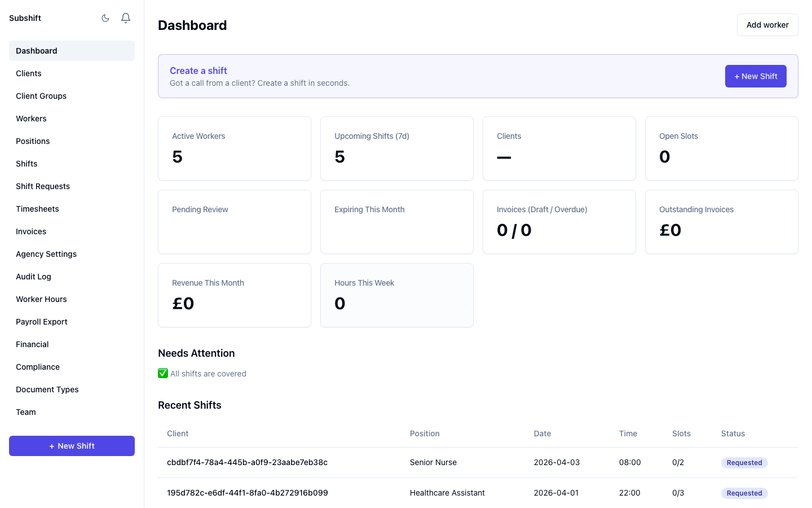Screen dimensions: 812x508
Task: Toggle dark mode with the moon icon
Action: tap(105, 17)
